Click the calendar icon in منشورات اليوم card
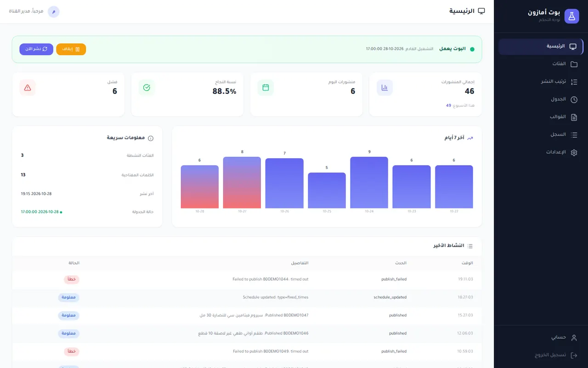 266,87
